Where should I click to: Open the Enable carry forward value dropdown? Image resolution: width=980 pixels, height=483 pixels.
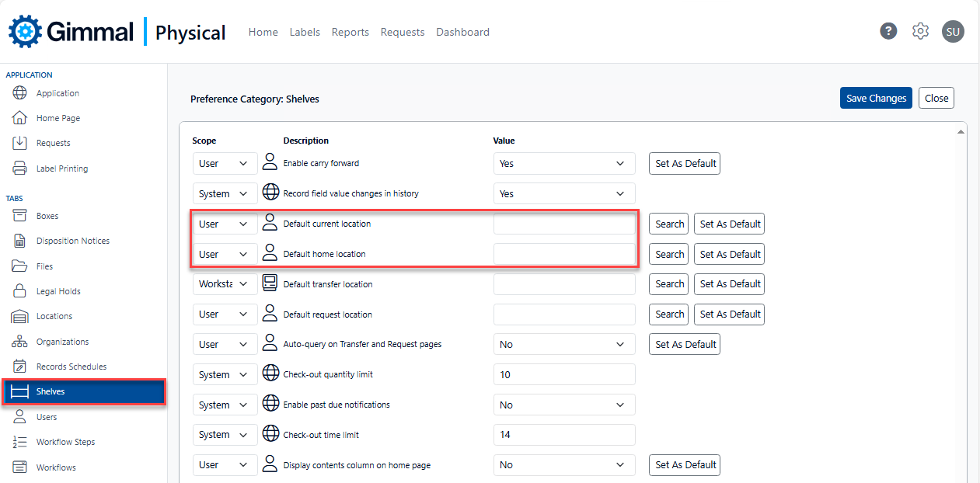tap(563, 164)
